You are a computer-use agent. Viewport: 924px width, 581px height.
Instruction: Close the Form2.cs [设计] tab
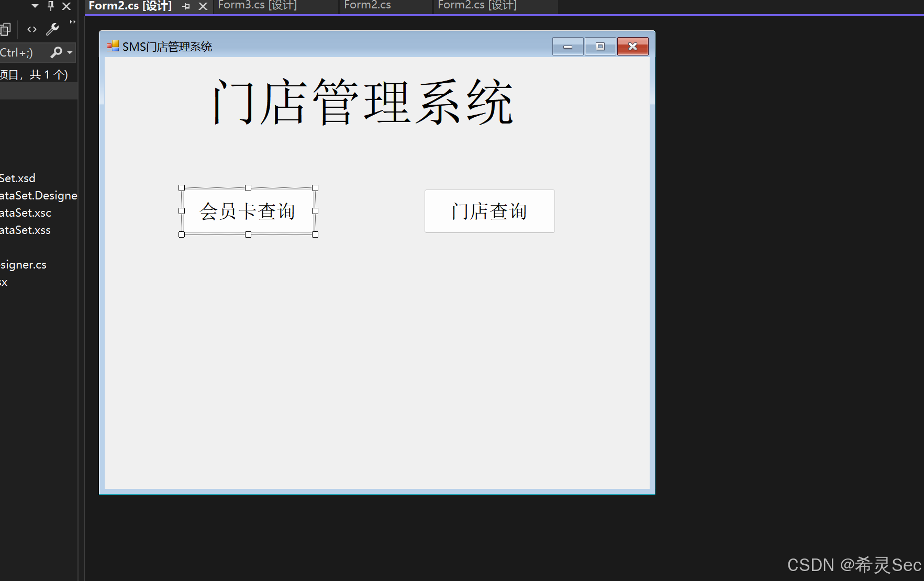203,6
